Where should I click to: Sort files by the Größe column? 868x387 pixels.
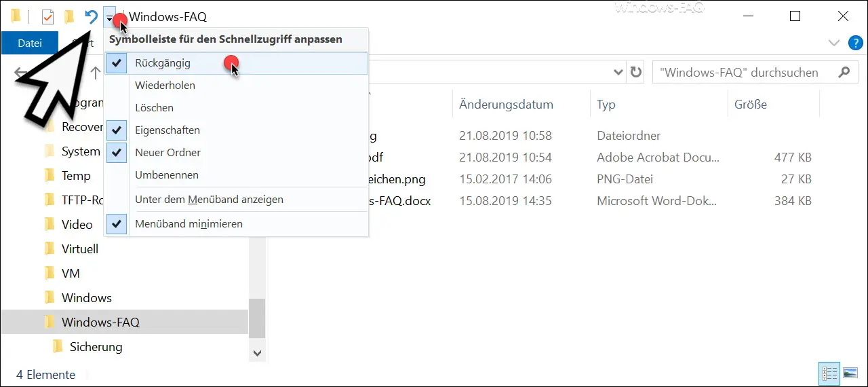coord(751,105)
